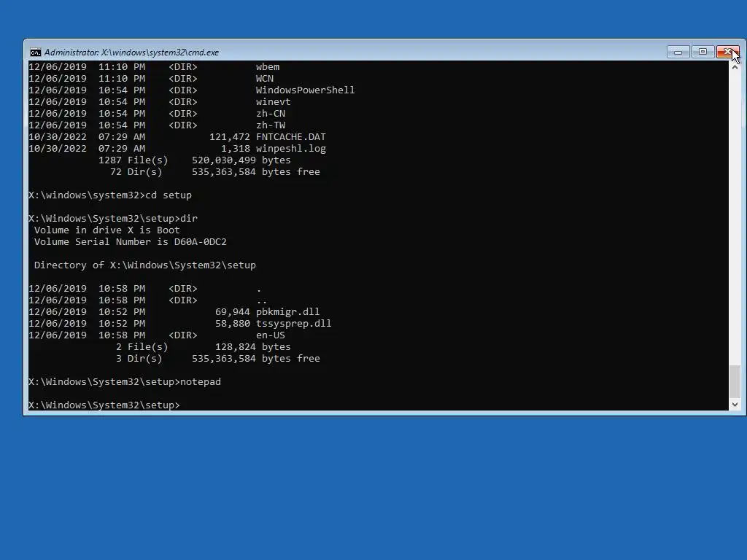Click the 'winevt' directory entry
Viewport: 747px width, 560px height.
(x=273, y=102)
